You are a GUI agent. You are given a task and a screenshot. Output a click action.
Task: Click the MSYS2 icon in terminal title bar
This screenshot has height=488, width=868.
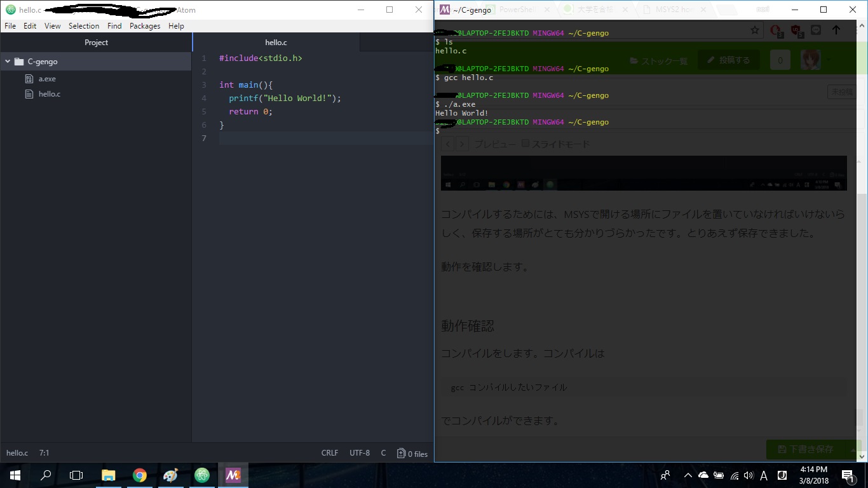click(445, 10)
